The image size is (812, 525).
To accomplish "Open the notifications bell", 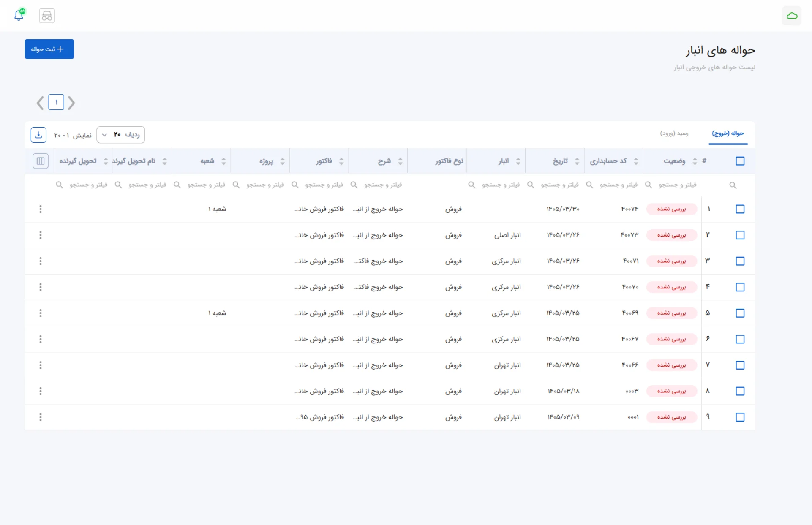I will [x=19, y=15].
